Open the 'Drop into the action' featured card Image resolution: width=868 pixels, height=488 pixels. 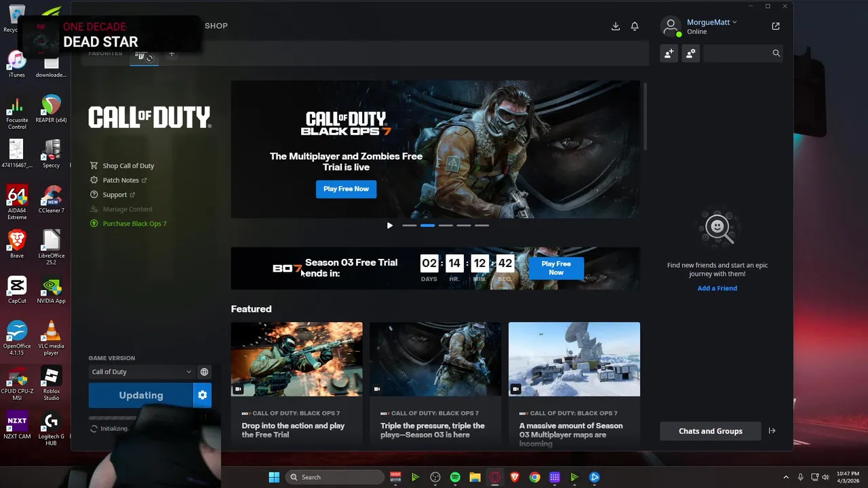pyautogui.click(x=296, y=385)
